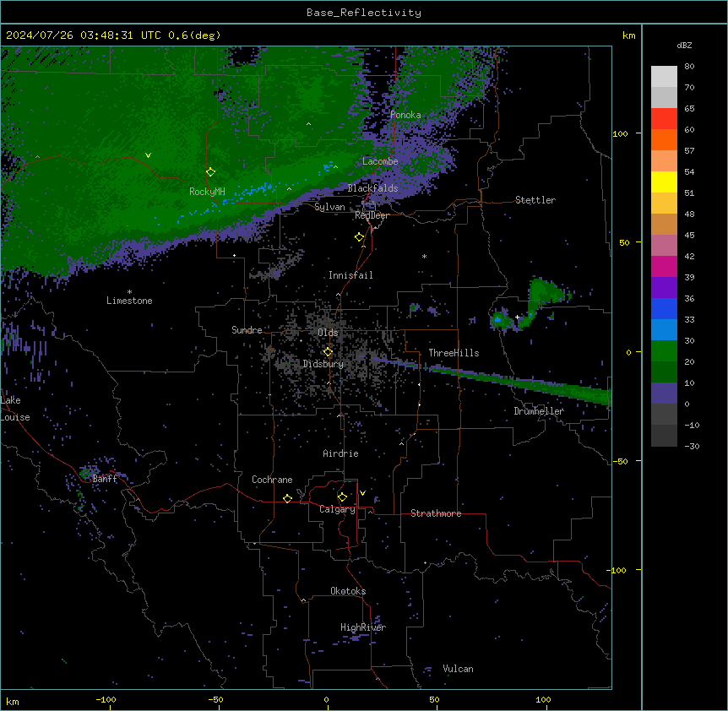Click the Olds town label
The width and height of the screenshot is (728, 711).
pos(328,333)
